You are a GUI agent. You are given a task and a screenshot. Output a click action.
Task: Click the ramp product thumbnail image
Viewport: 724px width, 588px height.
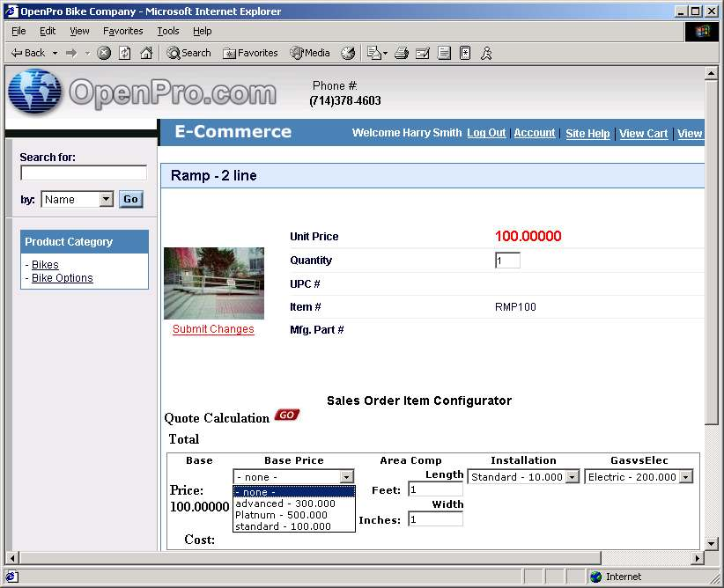pos(214,283)
